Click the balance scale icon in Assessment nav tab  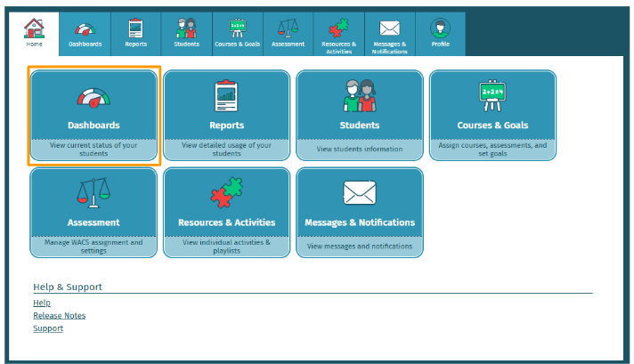pyautogui.click(x=288, y=28)
